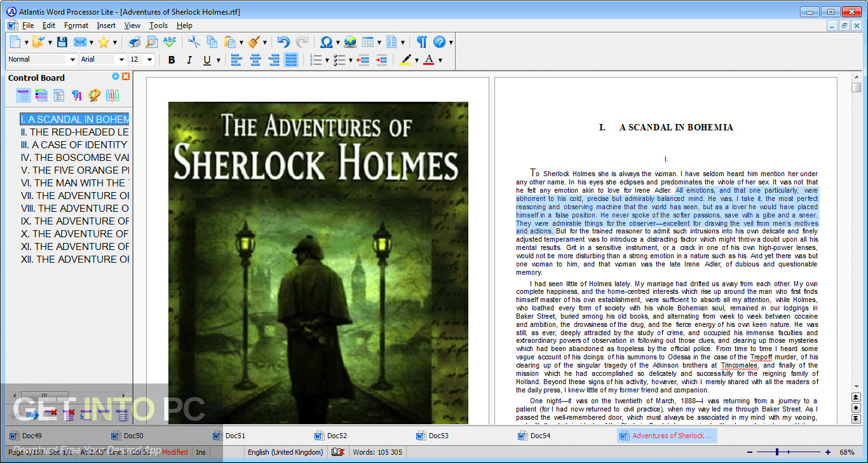Toggle Underline formatting
This screenshot has width=868, height=463.
coord(207,60)
